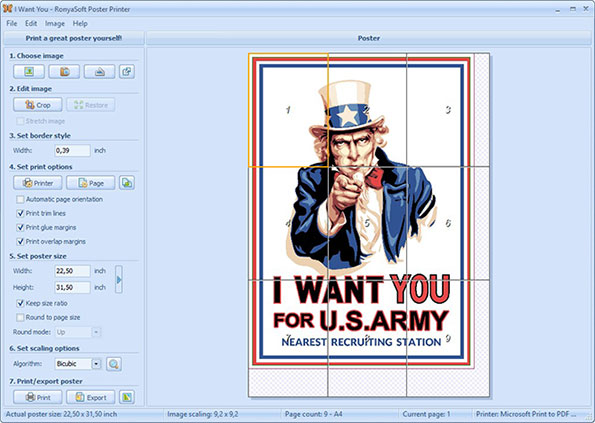Viewport: 595px width, 423px height.
Task: Click 'Image scaling: 9,2 x 9,2' status
Action: (x=203, y=414)
